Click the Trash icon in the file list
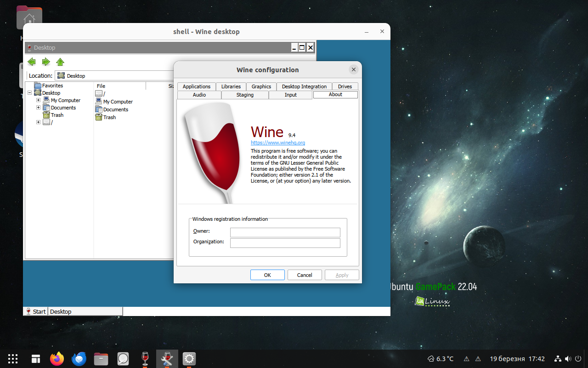The image size is (588, 368). point(99,117)
